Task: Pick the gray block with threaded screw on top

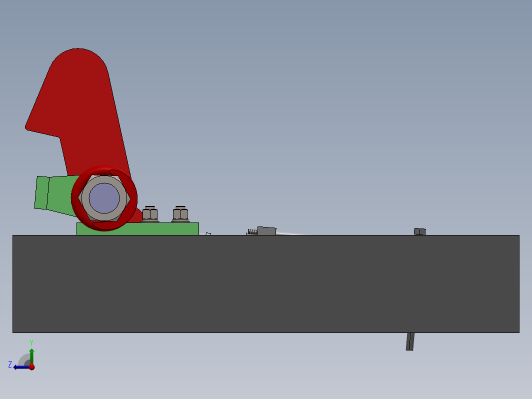Action: pyautogui.click(x=266, y=231)
